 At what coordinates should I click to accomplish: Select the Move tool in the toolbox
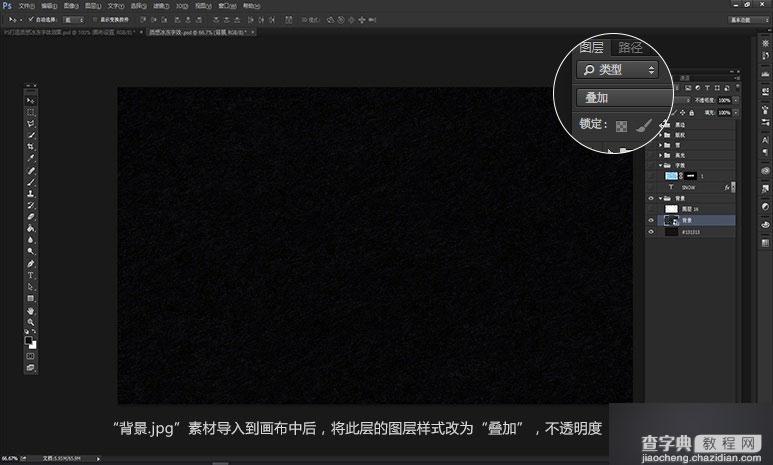[x=31, y=101]
